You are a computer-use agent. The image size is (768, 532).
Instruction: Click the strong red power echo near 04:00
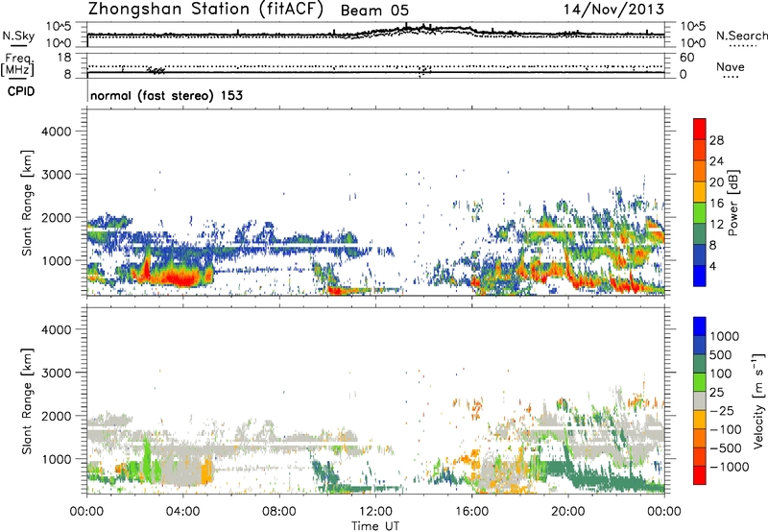click(x=183, y=279)
